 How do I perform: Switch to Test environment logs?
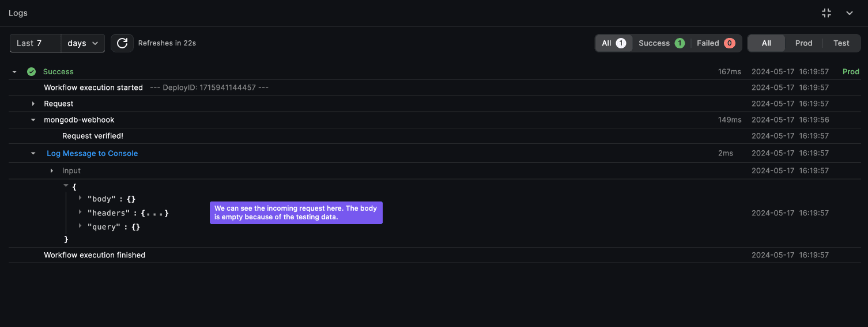point(841,43)
